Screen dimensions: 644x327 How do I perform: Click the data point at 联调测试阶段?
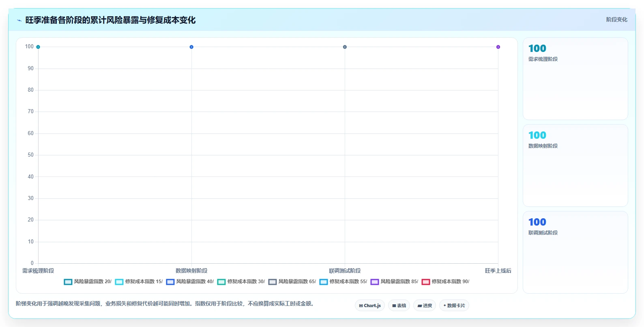coord(345,47)
